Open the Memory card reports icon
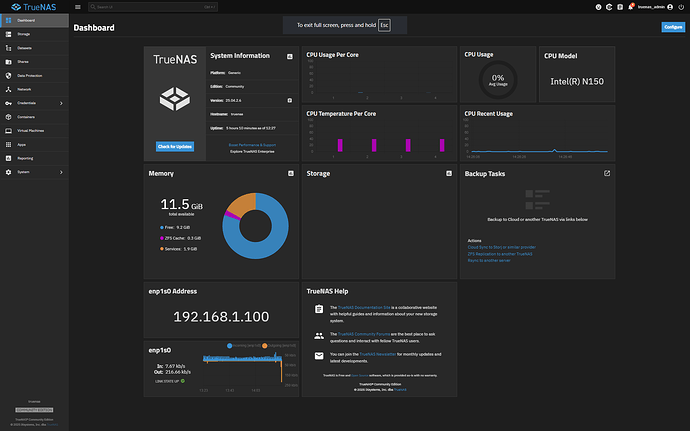Viewport: 690px width, 431px height. coord(291,173)
